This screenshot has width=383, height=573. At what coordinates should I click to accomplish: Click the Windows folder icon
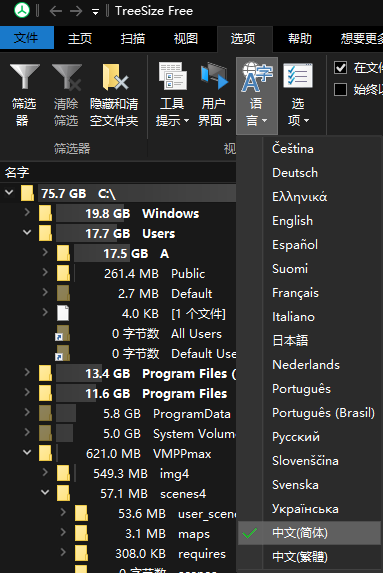pos(45,213)
